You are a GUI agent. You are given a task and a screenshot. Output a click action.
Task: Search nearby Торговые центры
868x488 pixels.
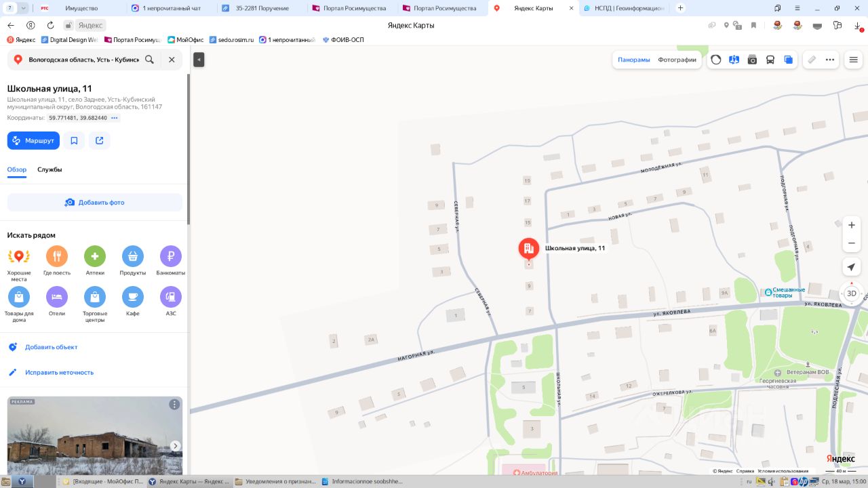tap(95, 305)
